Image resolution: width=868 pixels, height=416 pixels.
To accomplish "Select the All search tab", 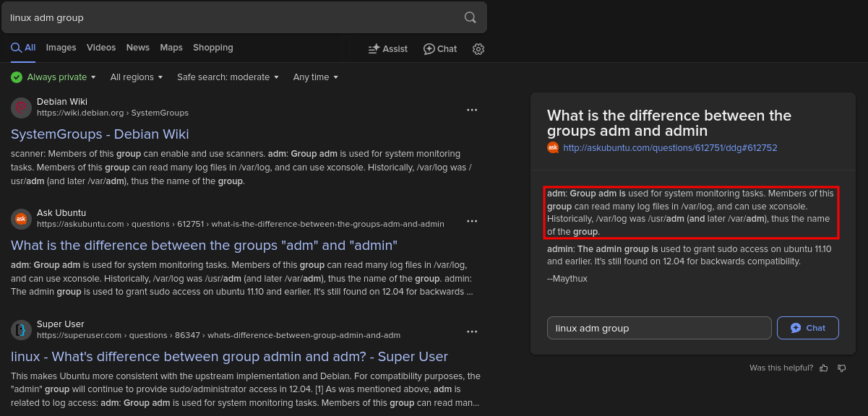I will 23,48.
